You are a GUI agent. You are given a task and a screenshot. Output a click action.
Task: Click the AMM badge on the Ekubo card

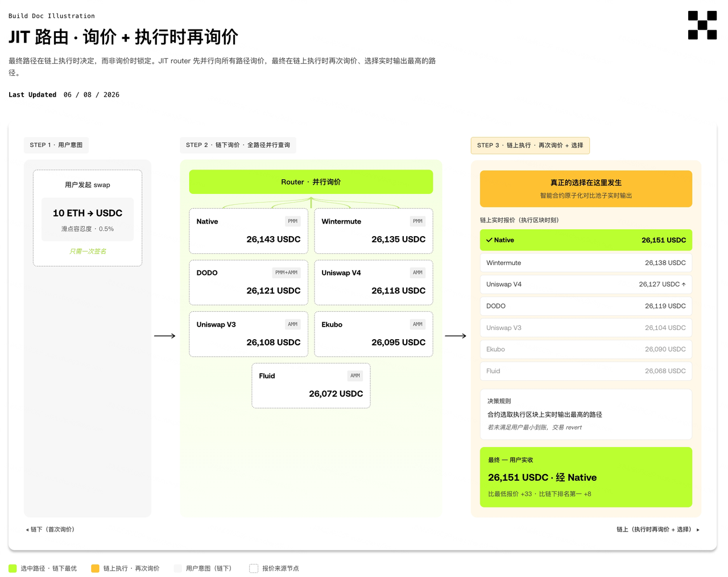click(418, 324)
